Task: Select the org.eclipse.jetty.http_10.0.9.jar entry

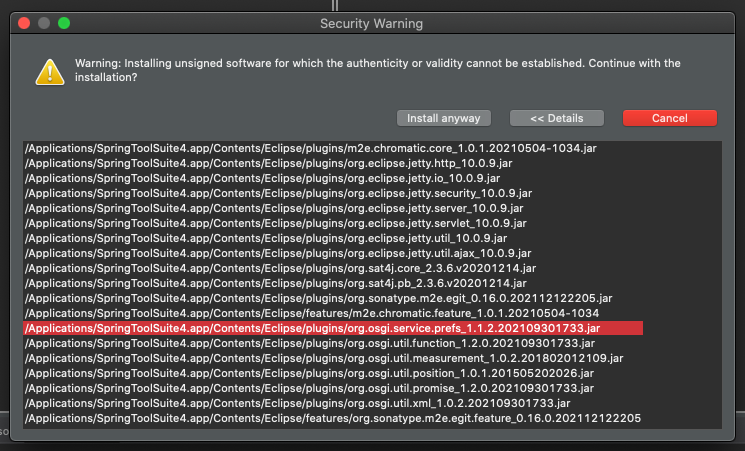Action: (x=268, y=163)
